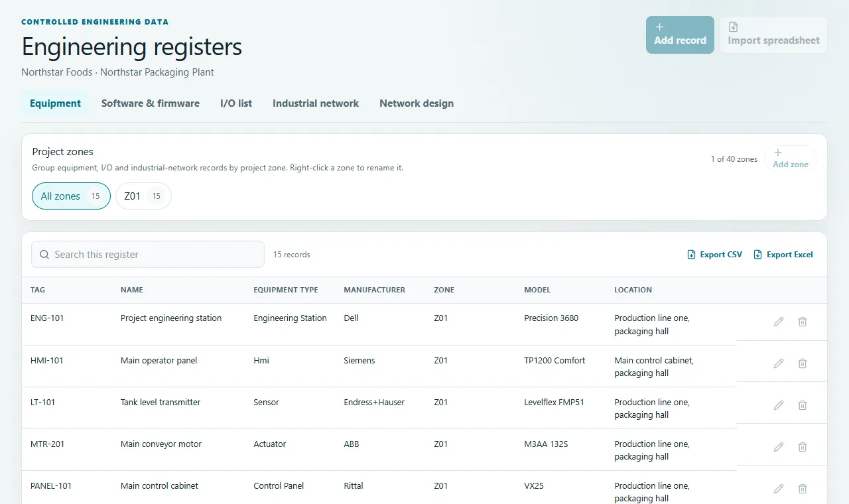Click the 'Main operator panel' cell

click(159, 361)
